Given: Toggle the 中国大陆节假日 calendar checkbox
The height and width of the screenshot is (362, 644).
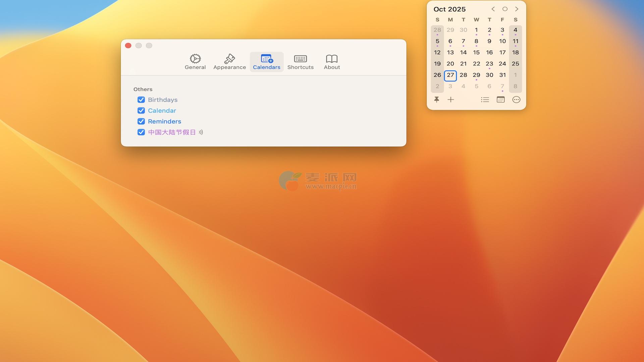Looking at the screenshot, I should [x=141, y=132].
